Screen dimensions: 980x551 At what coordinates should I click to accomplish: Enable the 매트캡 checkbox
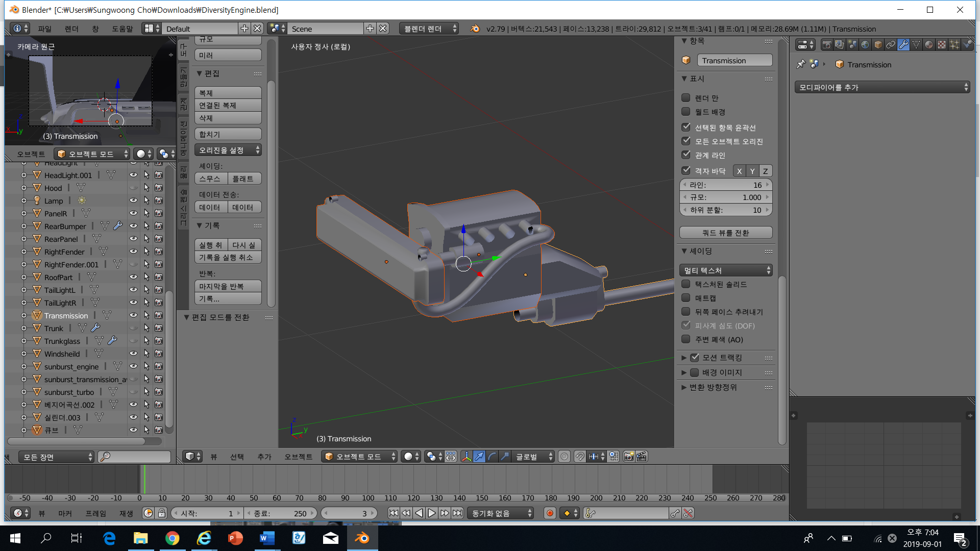tap(686, 298)
